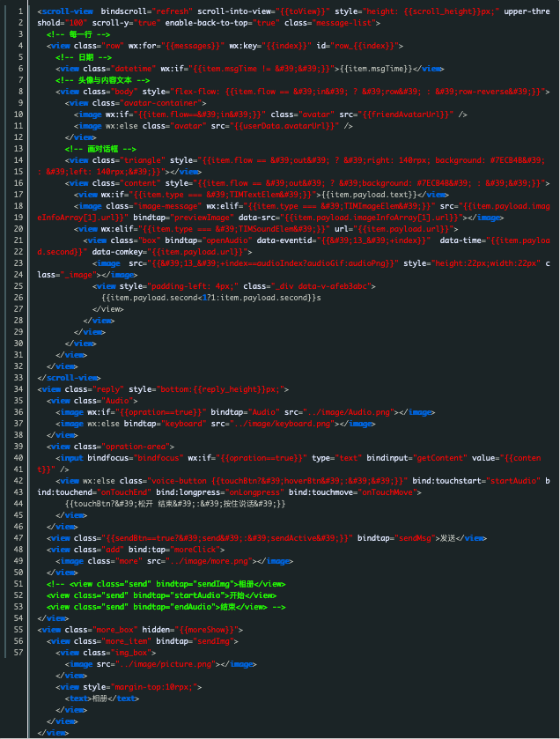This screenshot has width=560, height=739.
Task: Click the "{{userData.avatarUrl}}" src value
Action: tap(284, 126)
